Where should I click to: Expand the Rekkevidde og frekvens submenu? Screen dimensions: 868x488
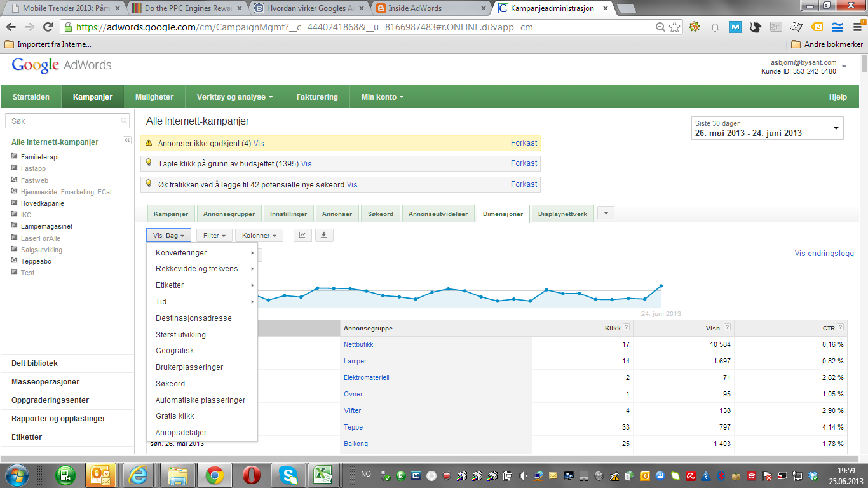coord(202,269)
